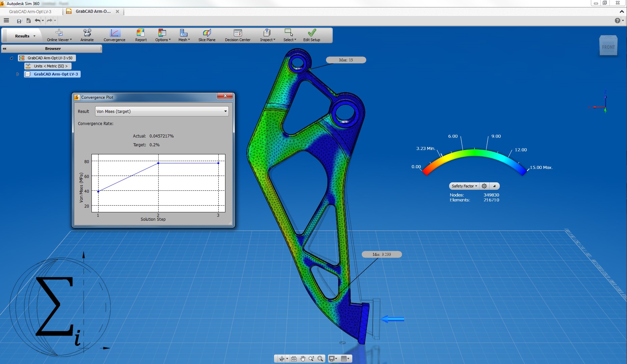Select GrabCAD Arm-Opt LV-3 v50 root item
Image resolution: width=627 pixels, height=364 pixels.
47,58
